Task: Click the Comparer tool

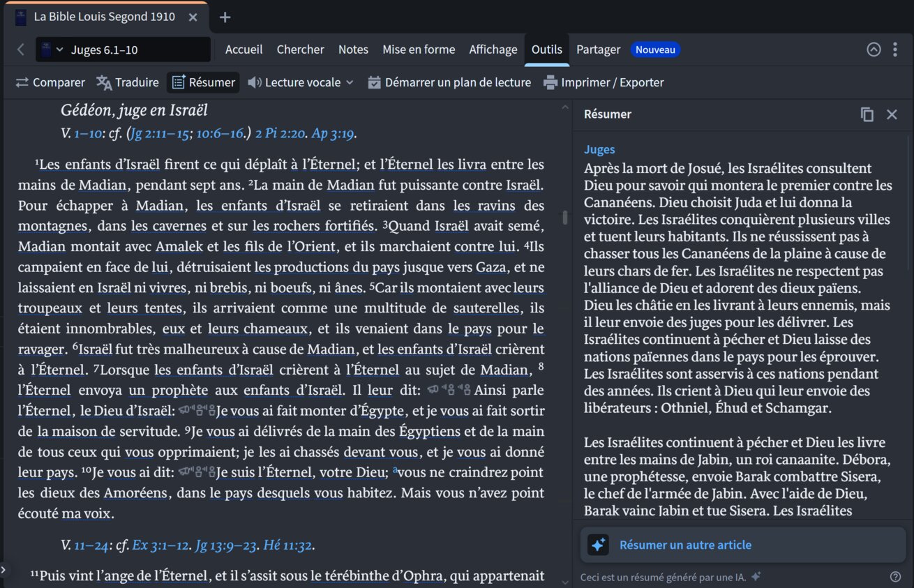Action: 50,82
